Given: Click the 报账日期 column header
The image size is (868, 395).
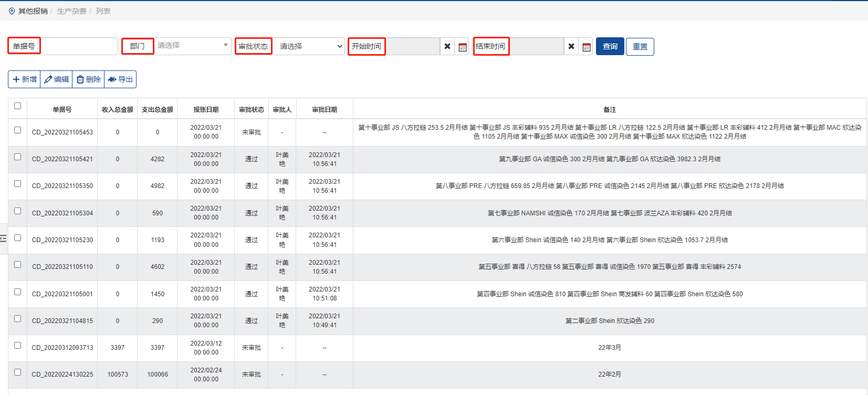Looking at the screenshot, I should [x=206, y=110].
